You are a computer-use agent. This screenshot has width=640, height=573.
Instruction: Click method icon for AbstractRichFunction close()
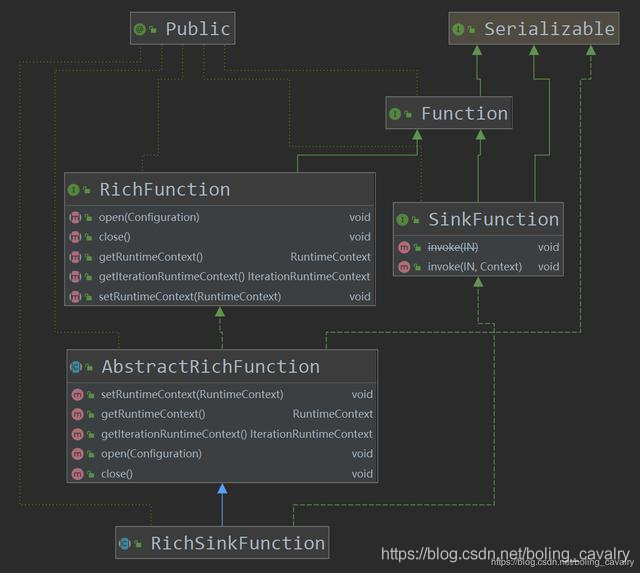tap(78, 474)
